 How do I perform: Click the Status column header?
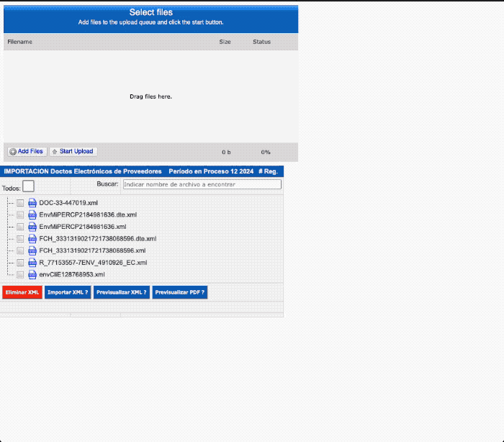coord(261,42)
